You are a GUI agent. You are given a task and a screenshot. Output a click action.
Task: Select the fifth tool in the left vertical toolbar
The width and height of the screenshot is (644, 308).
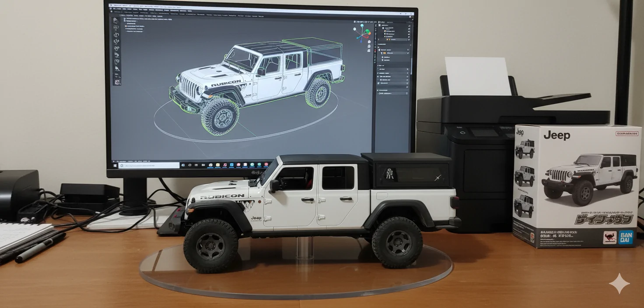point(116,48)
